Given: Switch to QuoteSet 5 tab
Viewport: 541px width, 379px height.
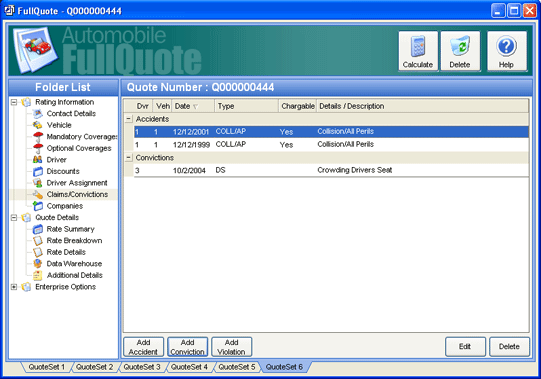Looking at the screenshot, I should (237, 367).
